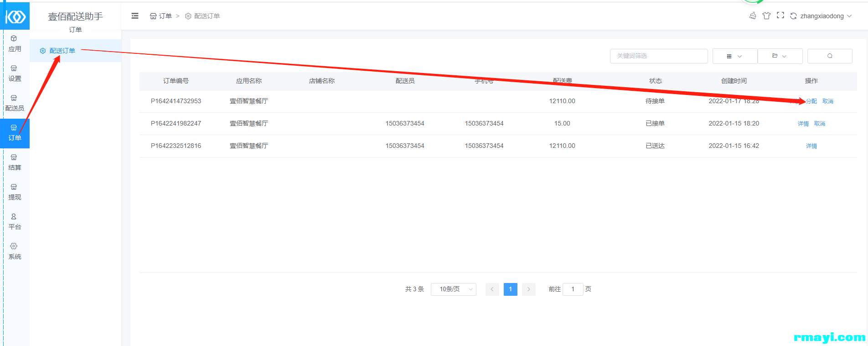Open the 结算 sidebar section
This screenshot has width=868, height=346.
click(15, 163)
